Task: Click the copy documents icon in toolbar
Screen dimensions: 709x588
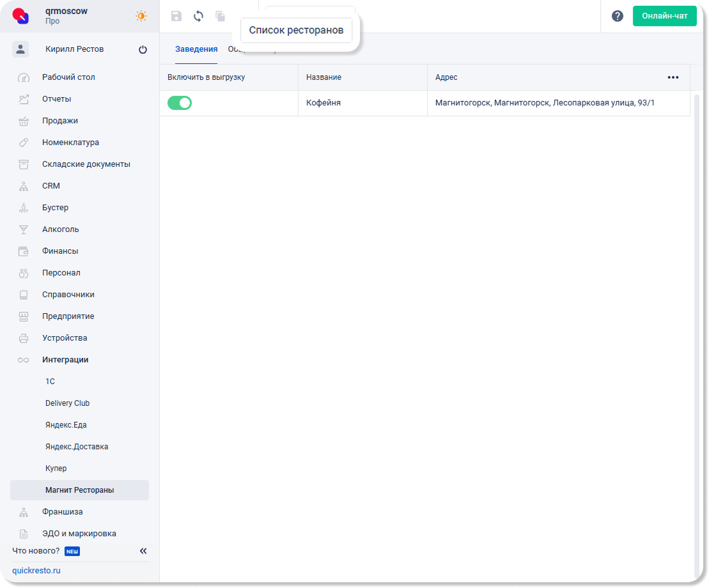Action: point(221,17)
